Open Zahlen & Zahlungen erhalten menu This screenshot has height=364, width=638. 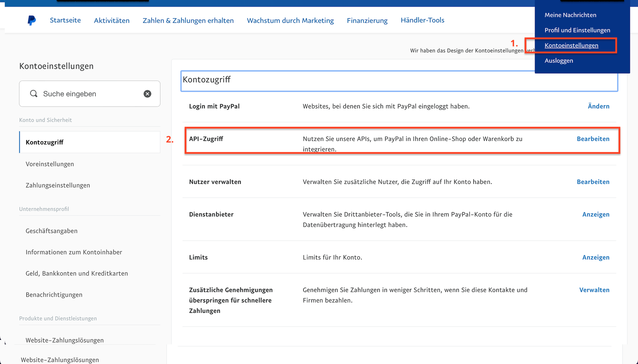click(x=188, y=21)
